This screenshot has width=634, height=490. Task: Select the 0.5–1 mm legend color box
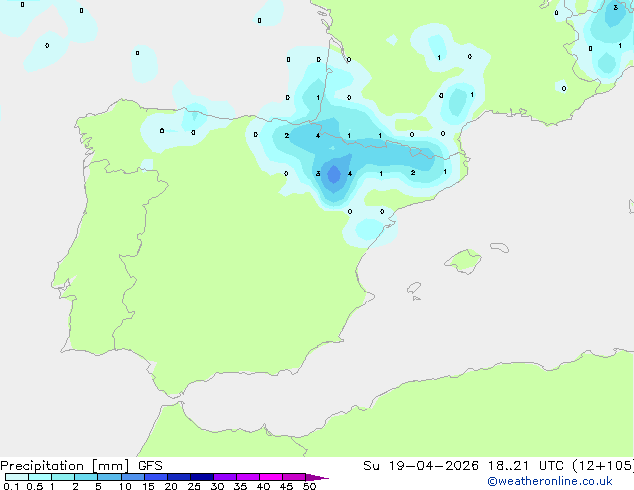coord(40,477)
